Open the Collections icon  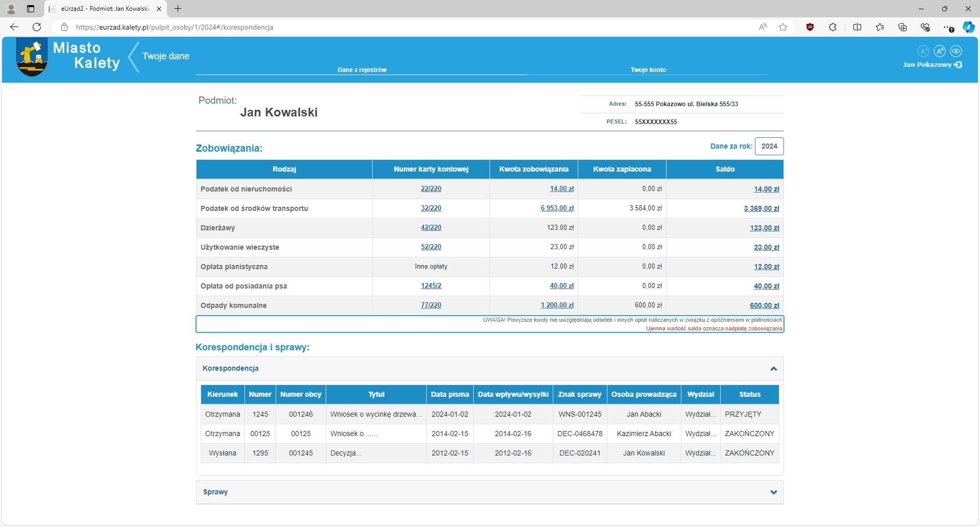click(x=902, y=27)
